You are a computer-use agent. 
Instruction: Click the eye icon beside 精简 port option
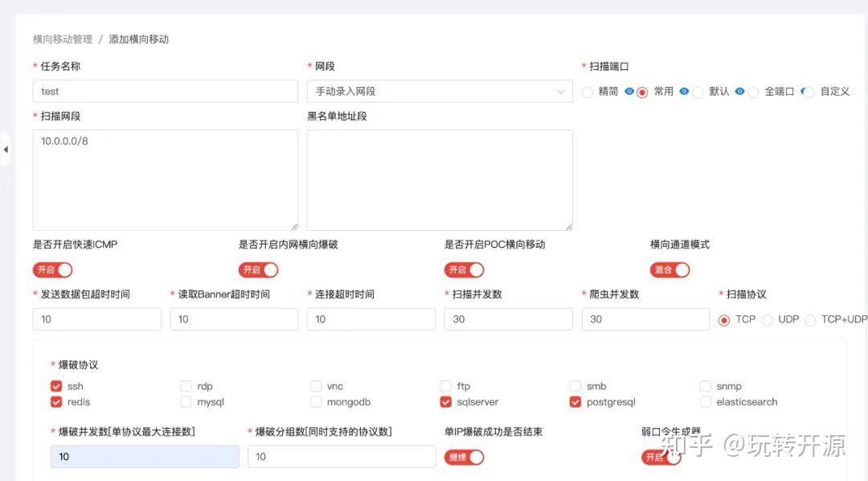pos(628,92)
